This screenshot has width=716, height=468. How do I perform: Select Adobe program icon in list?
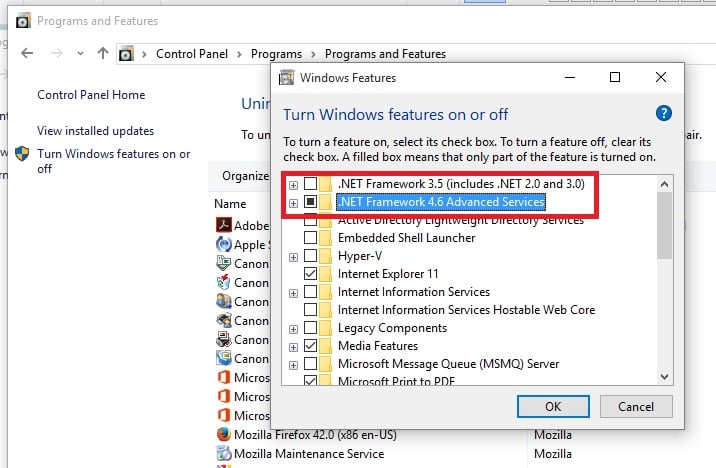click(223, 225)
